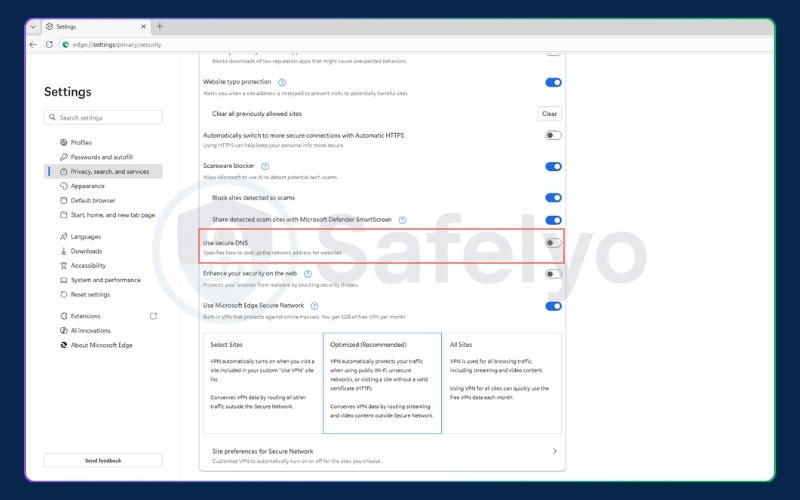Open the tab list chevron

click(33, 27)
